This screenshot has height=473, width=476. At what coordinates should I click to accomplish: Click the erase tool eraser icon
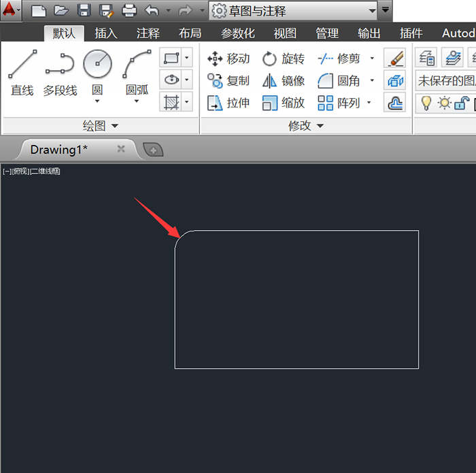tap(394, 57)
